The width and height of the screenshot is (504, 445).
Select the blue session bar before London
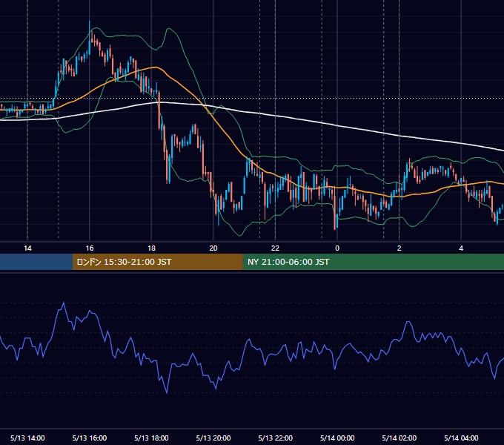[36, 262]
